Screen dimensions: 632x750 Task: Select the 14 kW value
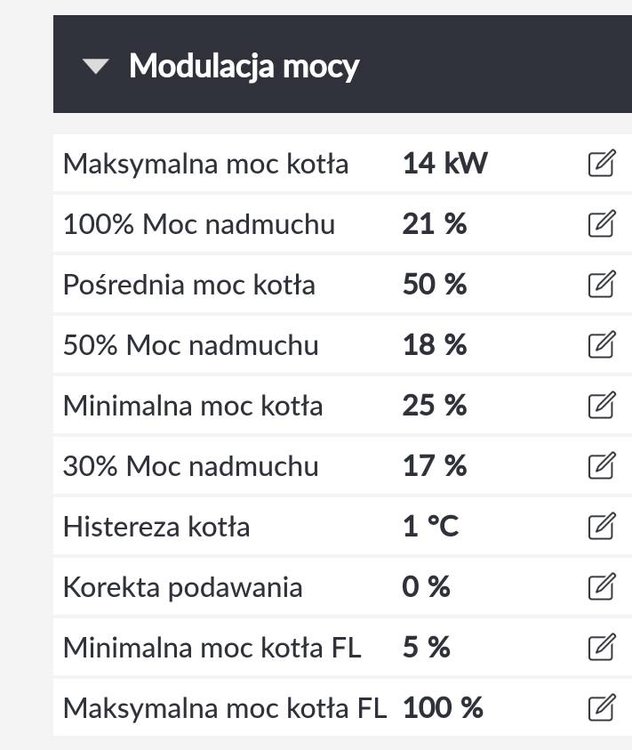pos(444,164)
